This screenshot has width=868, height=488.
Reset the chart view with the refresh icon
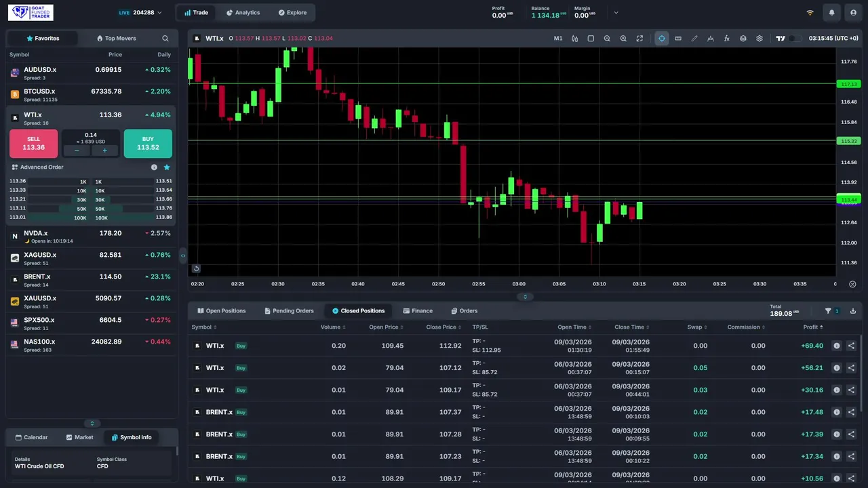(x=196, y=268)
